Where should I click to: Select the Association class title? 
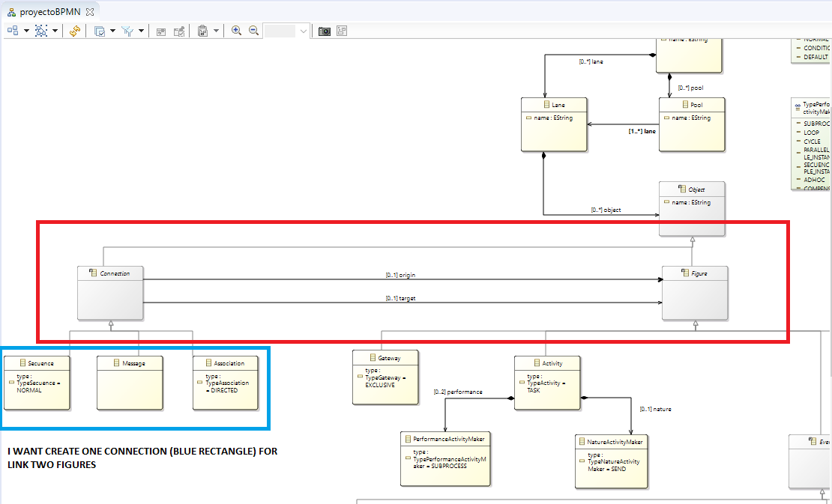229,363
